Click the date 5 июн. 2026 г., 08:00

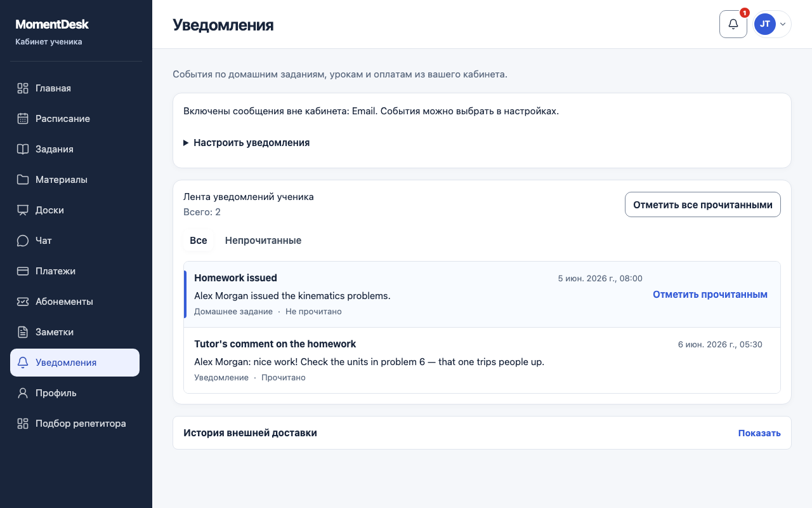[600, 279]
